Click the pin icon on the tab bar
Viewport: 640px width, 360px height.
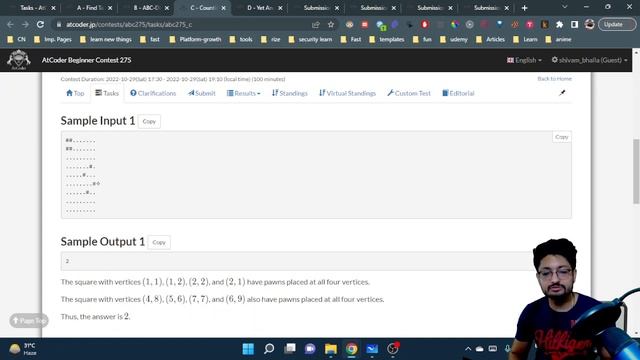tap(562, 93)
